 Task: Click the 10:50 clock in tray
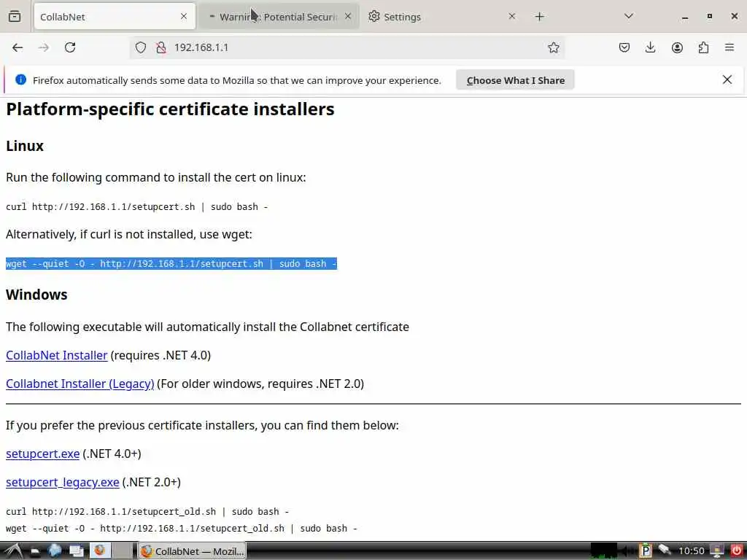692,551
